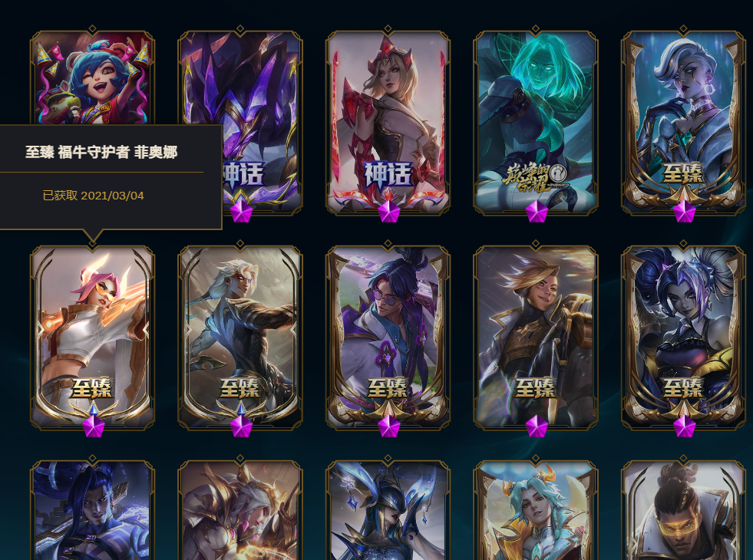Click the purple gem under the white-haired archer card
The image size is (753, 560).
(241, 426)
